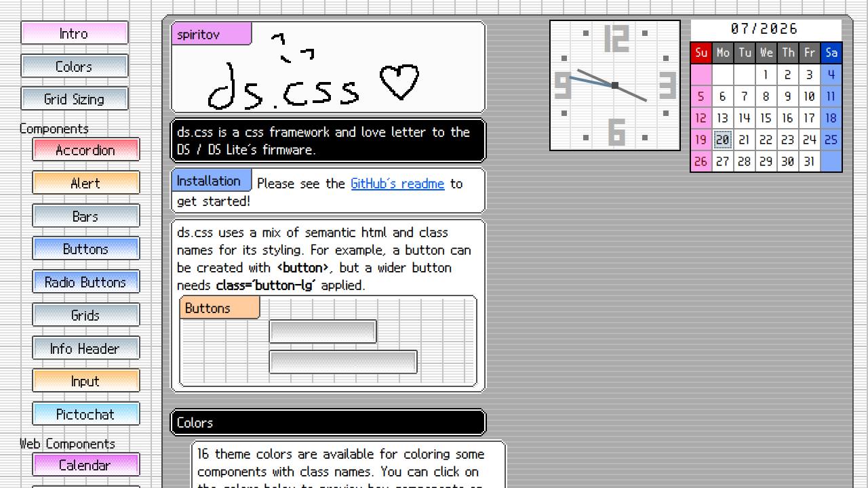
Task: Click the We weekday header
Action: (766, 52)
